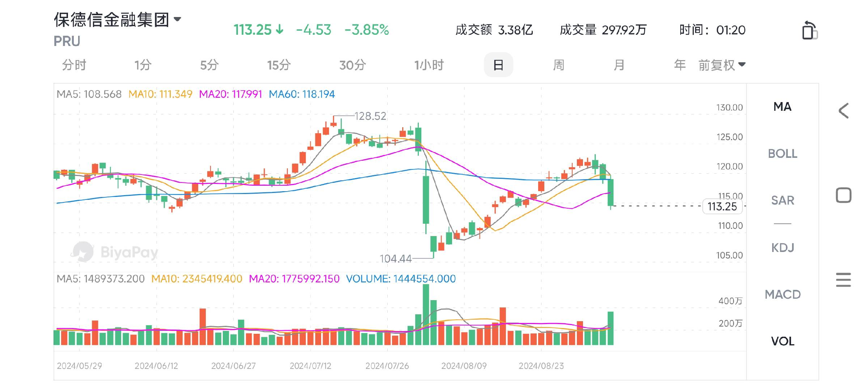The height and width of the screenshot is (391, 868).
Task: Click the PRU ticker symbol
Action: pyautogui.click(x=67, y=41)
